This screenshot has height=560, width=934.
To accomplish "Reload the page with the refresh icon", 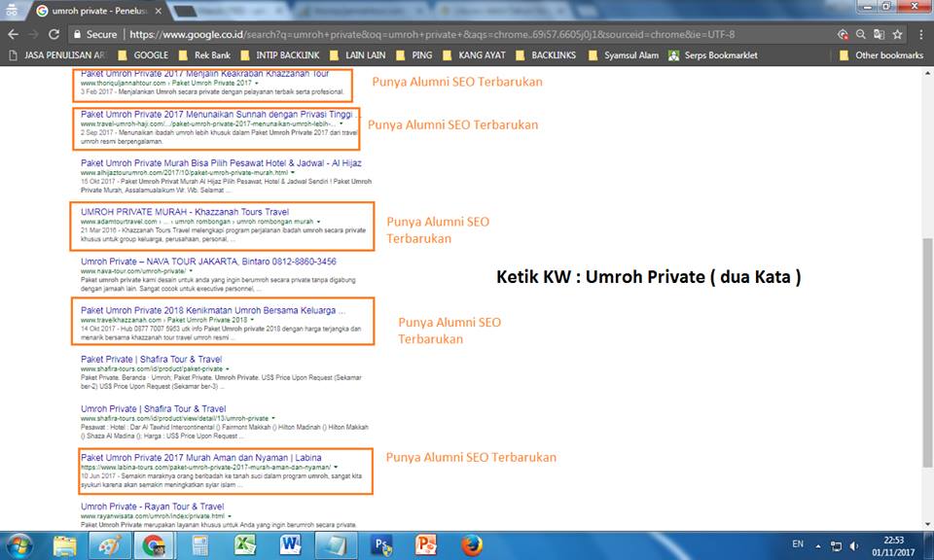I will [x=54, y=35].
